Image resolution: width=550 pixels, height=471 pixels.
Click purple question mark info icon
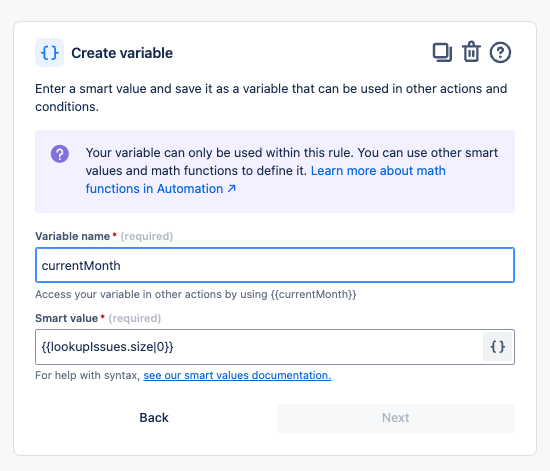(60, 154)
